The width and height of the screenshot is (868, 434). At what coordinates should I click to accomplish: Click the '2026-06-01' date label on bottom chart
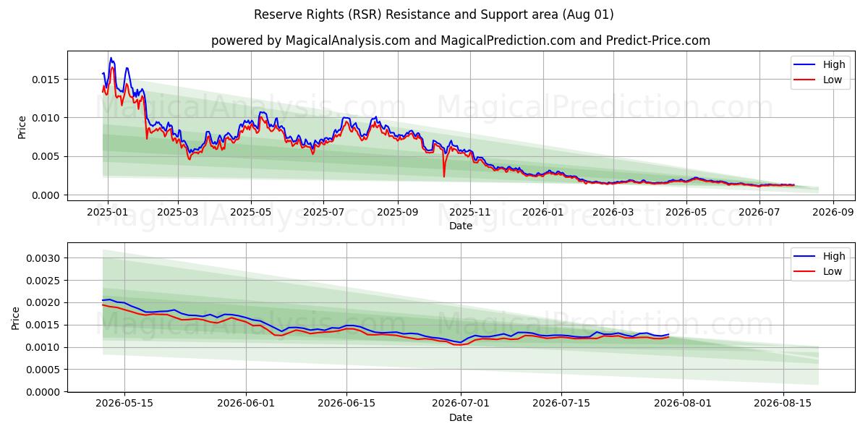click(x=246, y=404)
